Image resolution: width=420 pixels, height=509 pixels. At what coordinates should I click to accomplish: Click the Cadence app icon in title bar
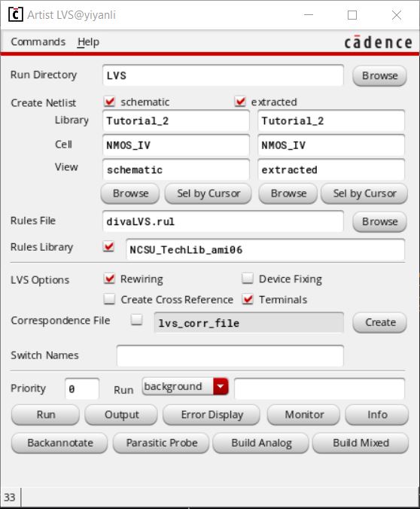click(x=15, y=14)
